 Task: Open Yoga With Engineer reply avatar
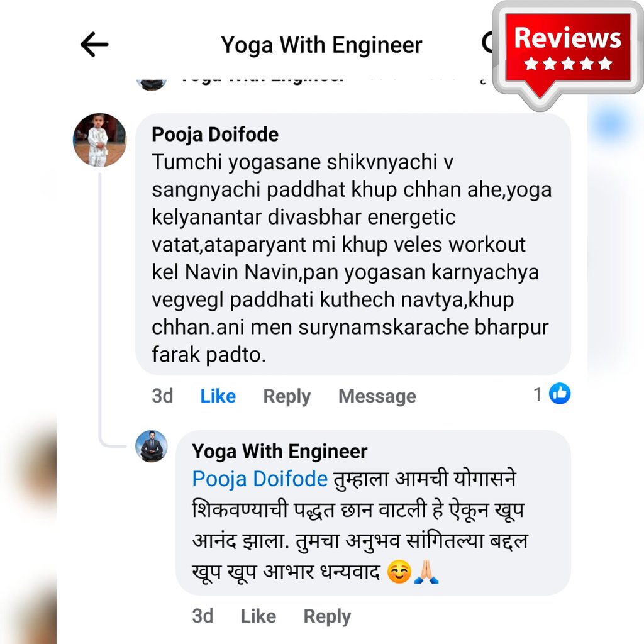tap(152, 446)
